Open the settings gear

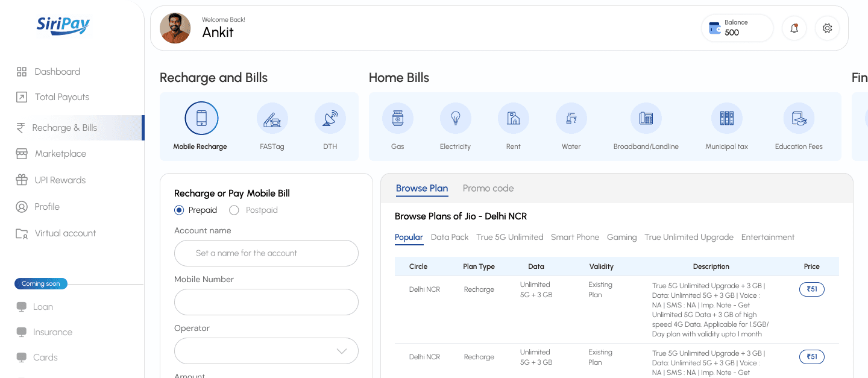point(827,28)
